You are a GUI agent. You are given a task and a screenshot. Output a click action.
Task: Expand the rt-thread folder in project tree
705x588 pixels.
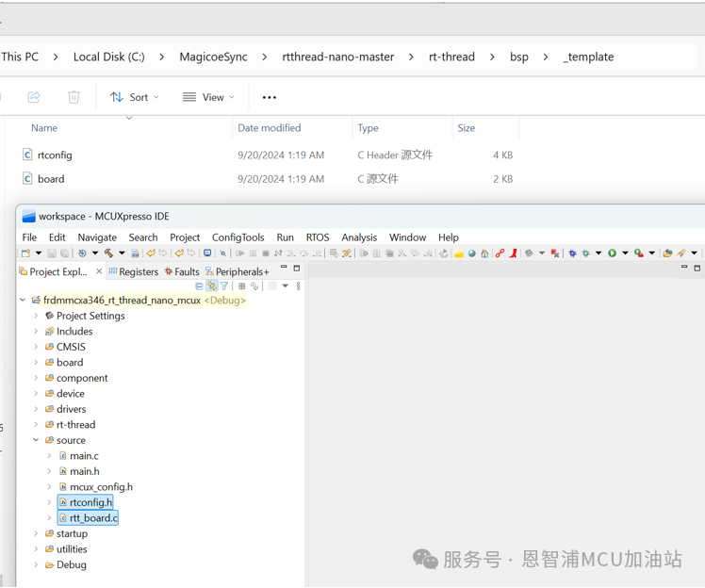tap(37, 425)
